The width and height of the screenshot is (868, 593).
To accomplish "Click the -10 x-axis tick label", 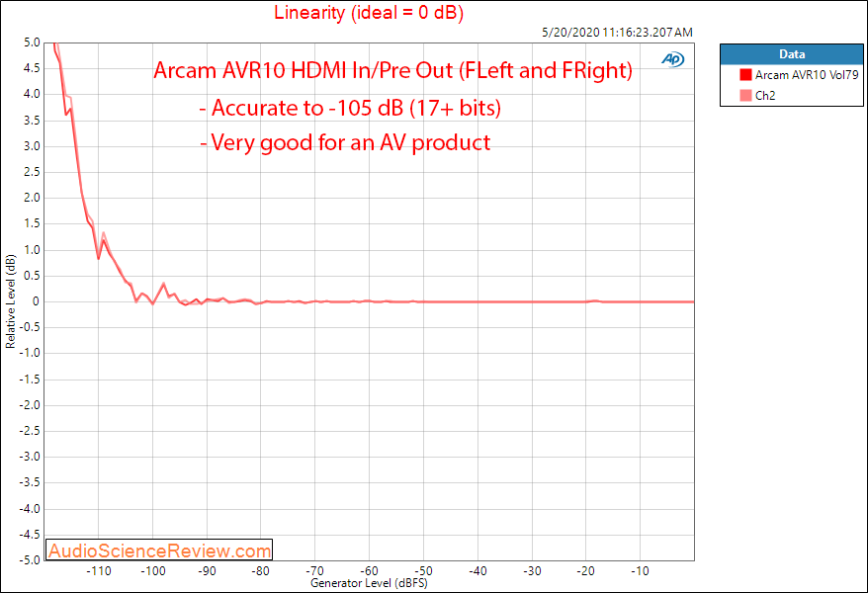I will coord(640,571).
